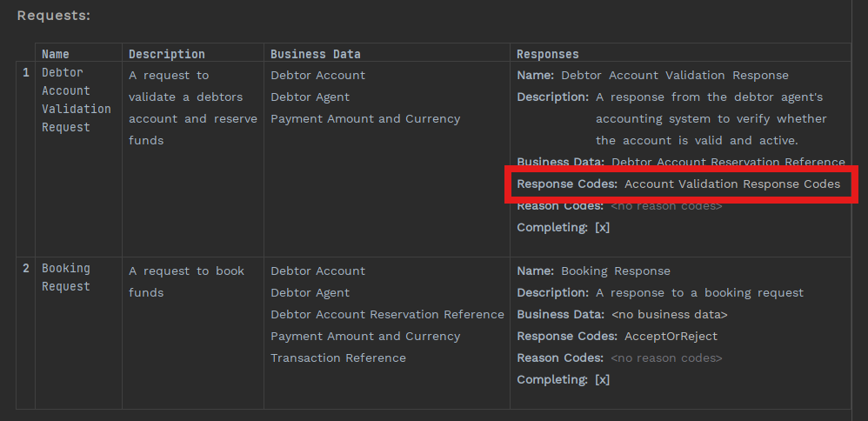Click the Requests section heading
The width and height of the screenshot is (868, 421).
pos(53,16)
